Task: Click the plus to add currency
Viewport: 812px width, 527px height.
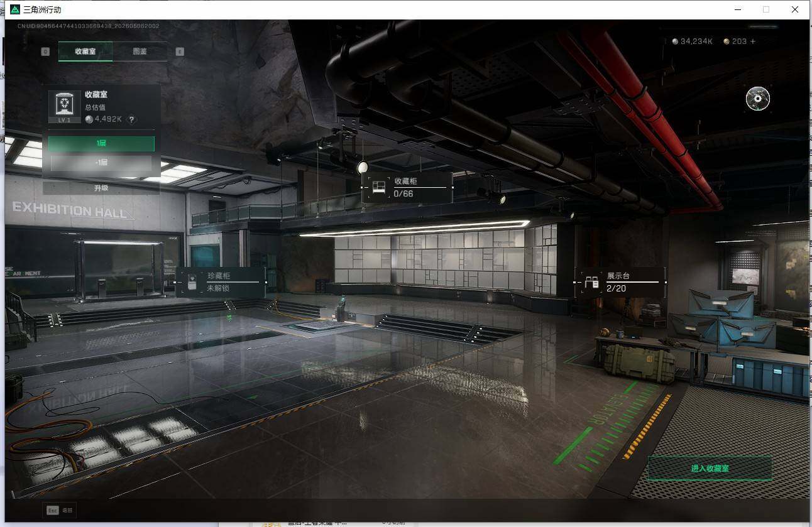Action: click(753, 41)
